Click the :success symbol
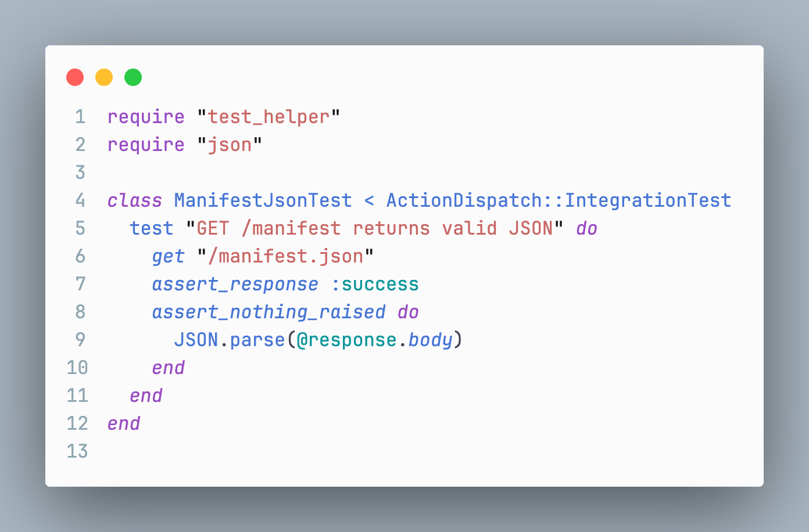This screenshot has width=809, height=532. pyautogui.click(x=375, y=284)
